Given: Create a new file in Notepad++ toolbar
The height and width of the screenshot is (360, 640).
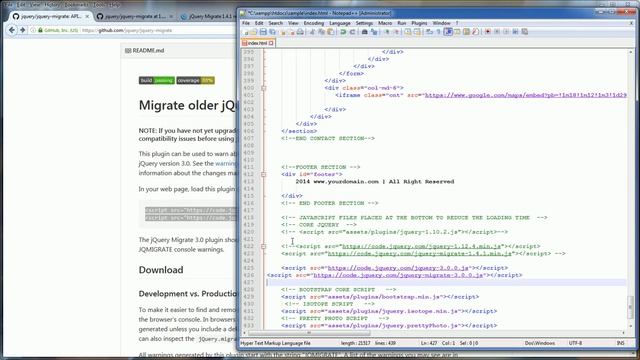Looking at the screenshot, I should 245,32.
